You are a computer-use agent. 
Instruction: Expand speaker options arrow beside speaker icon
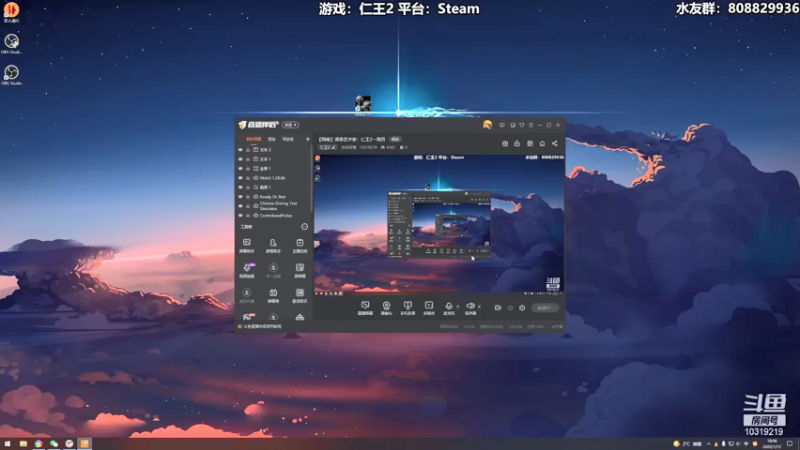[x=479, y=307]
